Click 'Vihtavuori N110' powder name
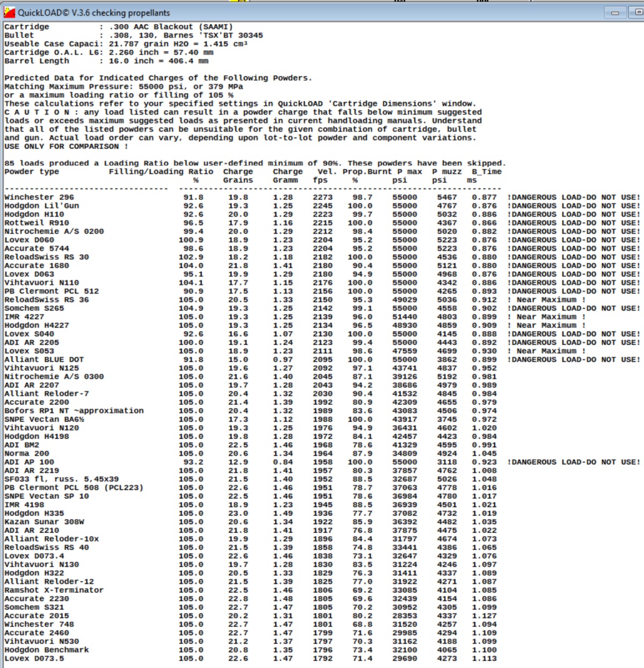The height and width of the screenshot is (668, 644). [x=42, y=282]
